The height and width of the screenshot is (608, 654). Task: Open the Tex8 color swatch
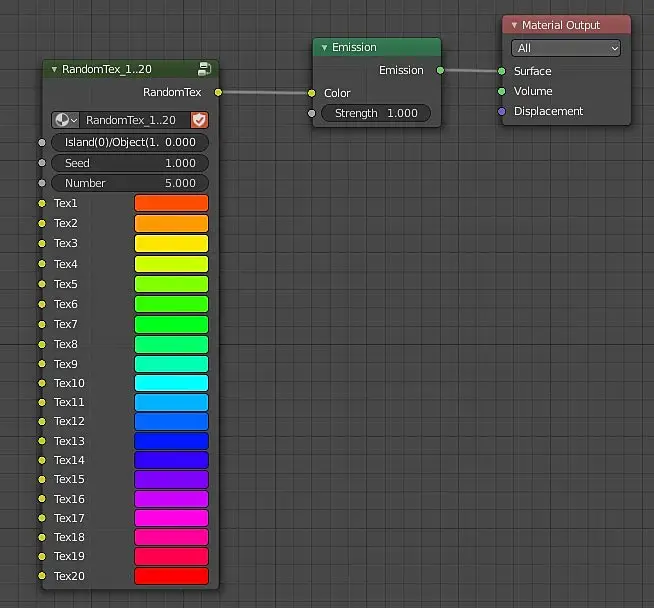point(171,344)
